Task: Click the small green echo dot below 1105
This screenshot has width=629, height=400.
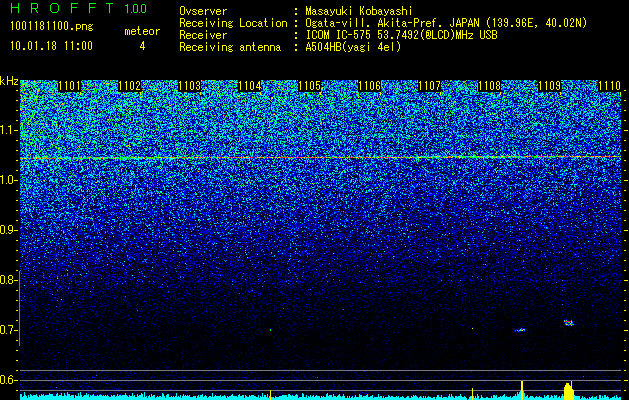Action: pyautogui.click(x=270, y=330)
